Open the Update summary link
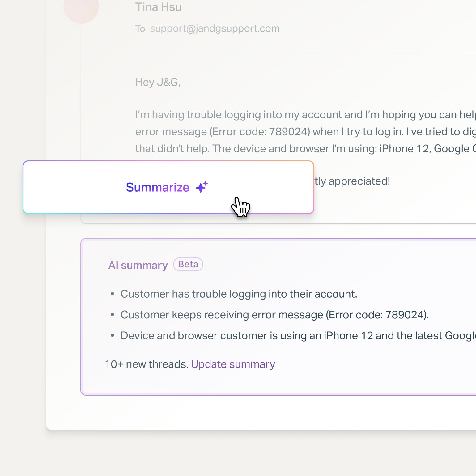The image size is (476, 476). click(x=233, y=364)
